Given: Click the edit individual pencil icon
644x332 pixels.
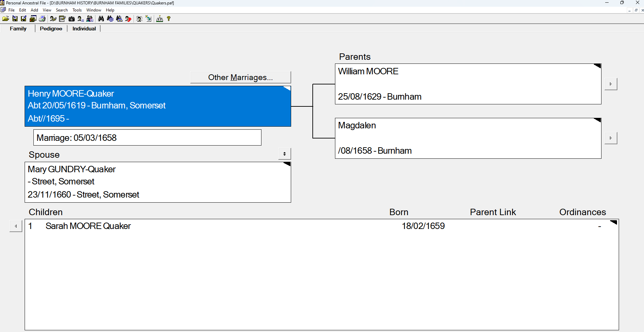Looking at the screenshot, I should (x=53, y=19).
